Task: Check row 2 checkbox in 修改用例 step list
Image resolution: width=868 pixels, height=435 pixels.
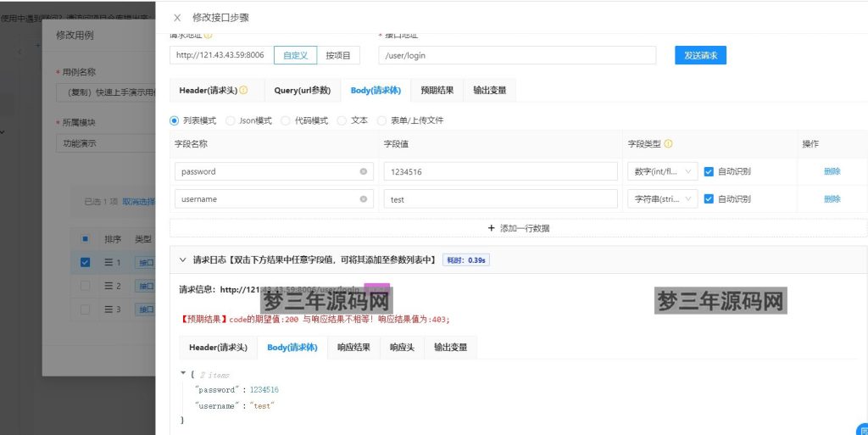Action: (x=85, y=286)
